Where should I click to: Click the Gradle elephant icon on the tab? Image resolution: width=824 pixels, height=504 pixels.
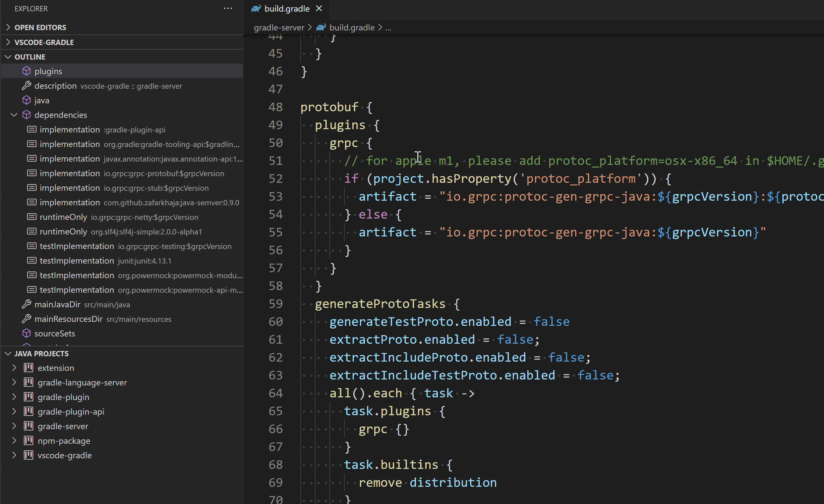click(256, 9)
